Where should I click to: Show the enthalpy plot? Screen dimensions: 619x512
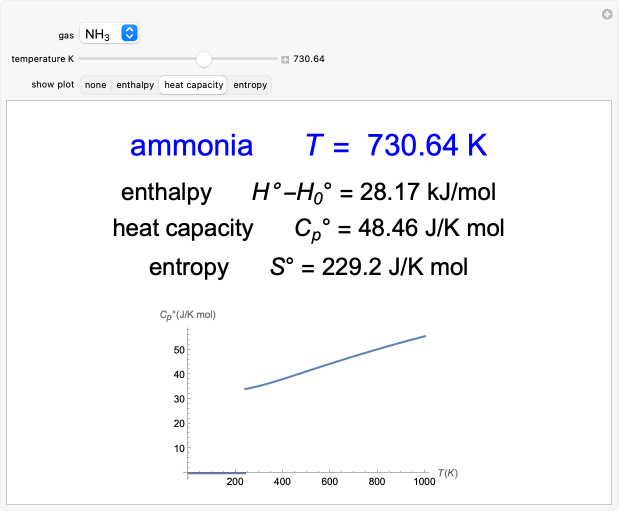pyautogui.click(x=135, y=85)
